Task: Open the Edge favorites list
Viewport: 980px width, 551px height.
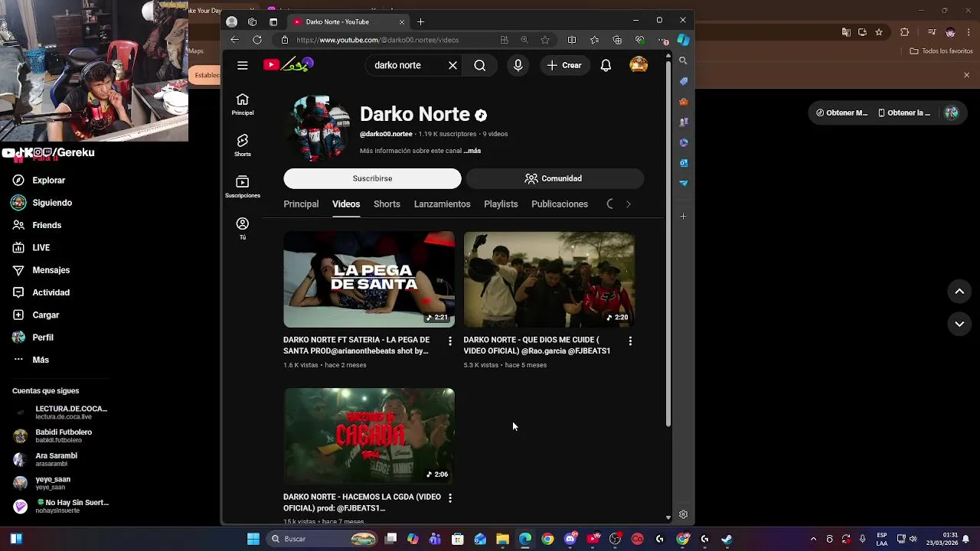Action: point(595,40)
